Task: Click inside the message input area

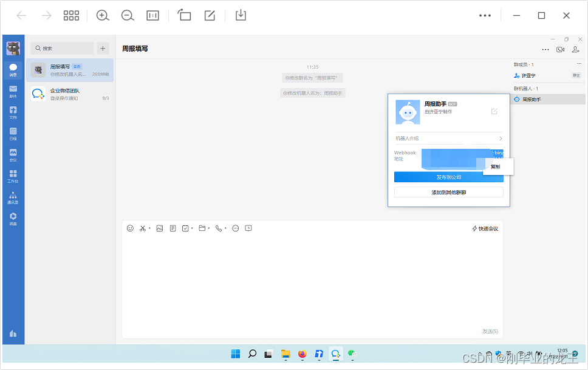Action: pyautogui.click(x=312, y=281)
